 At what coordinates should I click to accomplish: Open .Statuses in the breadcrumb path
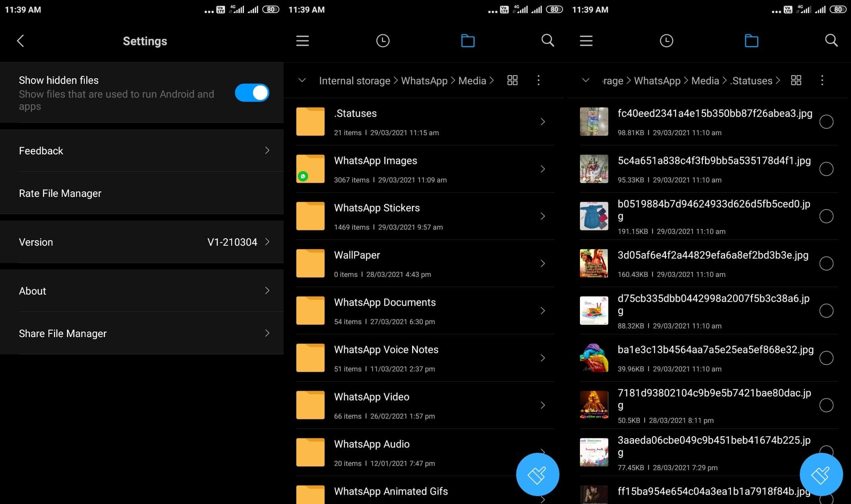[x=751, y=80]
